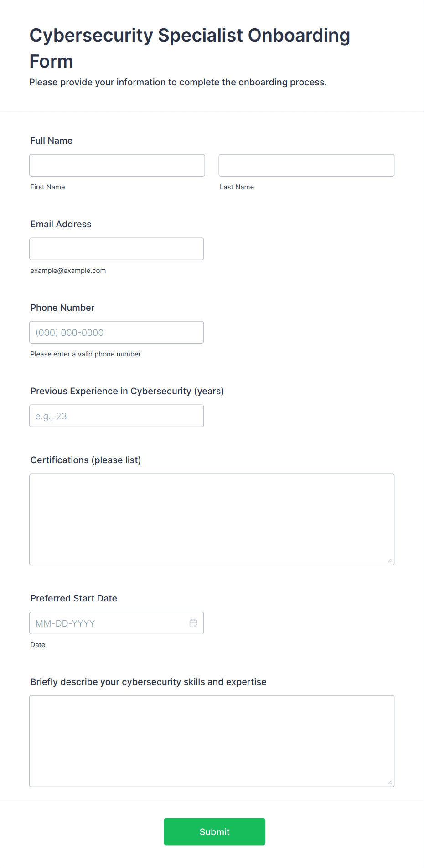Focus the Email Address text box
Screen dimensions: 424x868
click(x=117, y=249)
